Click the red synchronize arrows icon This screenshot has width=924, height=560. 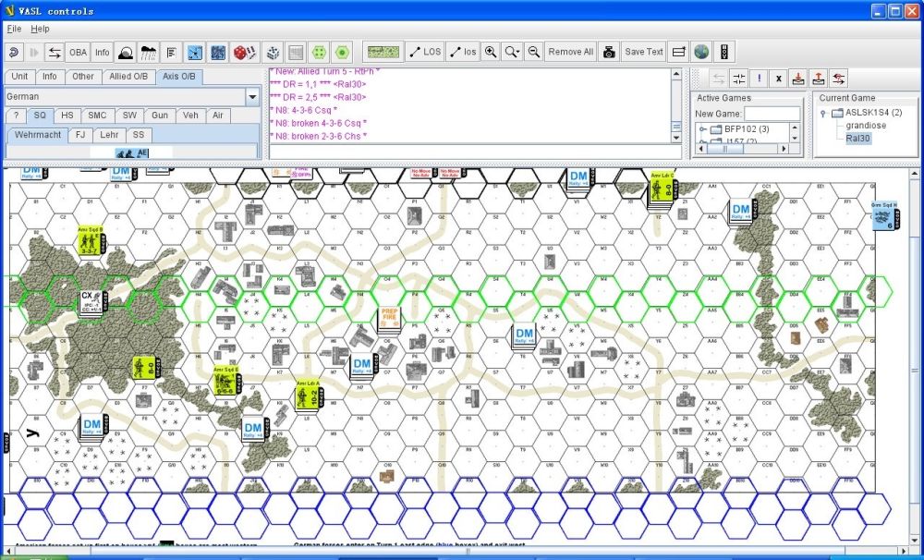pos(839,79)
